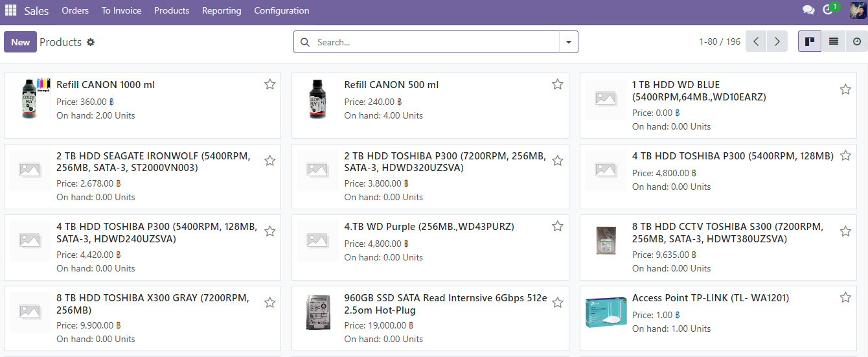Favorite the Refill CANON 1000 ml product
868x357 pixels.
[269, 84]
